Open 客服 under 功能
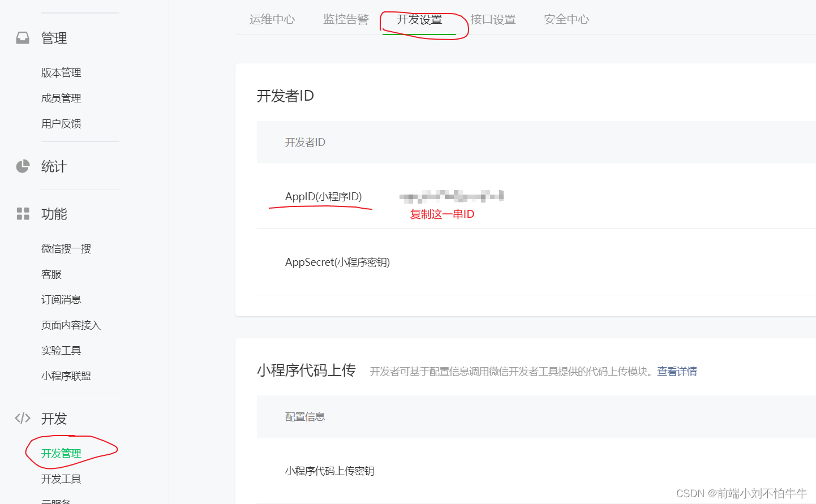816x504 pixels. coord(51,274)
